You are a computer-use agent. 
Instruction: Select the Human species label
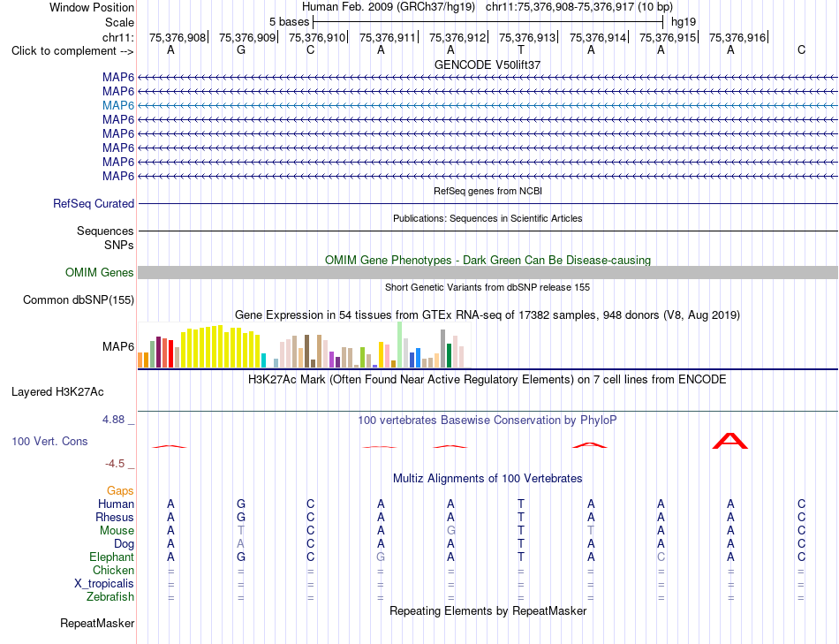[x=116, y=504]
